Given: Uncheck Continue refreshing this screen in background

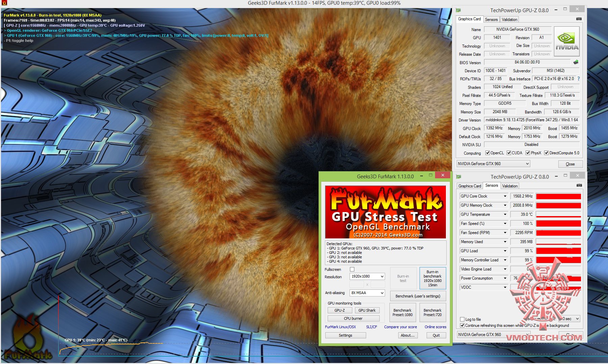Looking at the screenshot, I should click(x=462, y=326).
